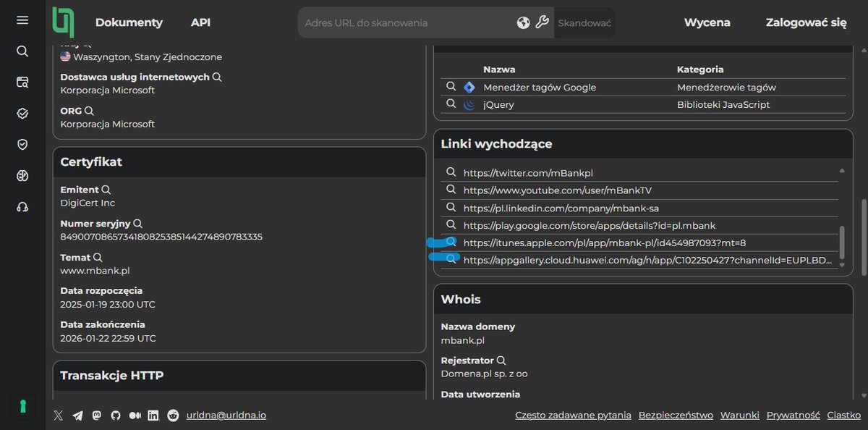Open the Dokumenty menu item

(129, 22)
